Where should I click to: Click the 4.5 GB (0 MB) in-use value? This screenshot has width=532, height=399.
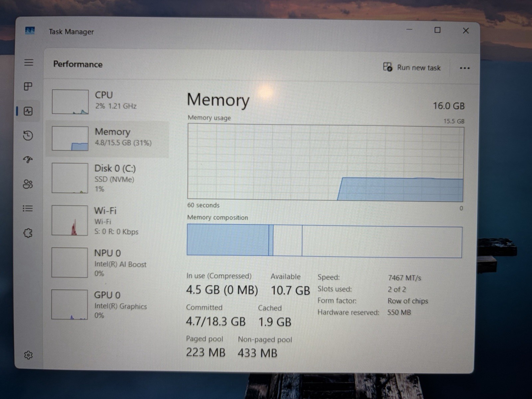click(222, 290)
